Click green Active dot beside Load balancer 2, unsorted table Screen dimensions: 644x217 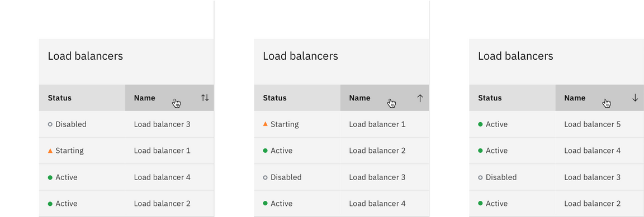pos(50,204)
